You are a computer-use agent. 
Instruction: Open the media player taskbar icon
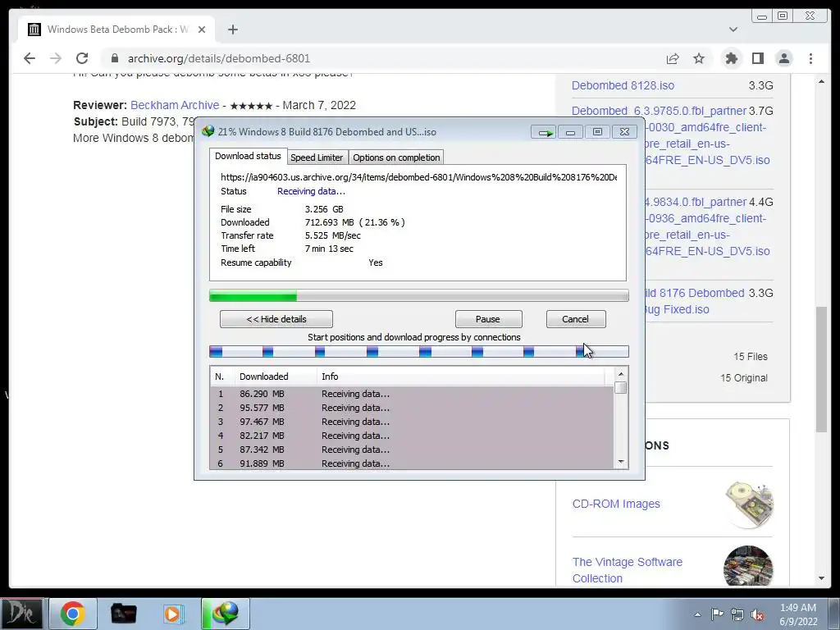click(x=174, y=614)
